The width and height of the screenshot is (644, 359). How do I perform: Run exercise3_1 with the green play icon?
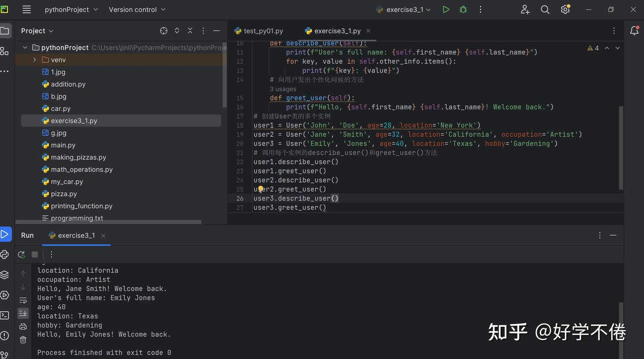(446, 9)
